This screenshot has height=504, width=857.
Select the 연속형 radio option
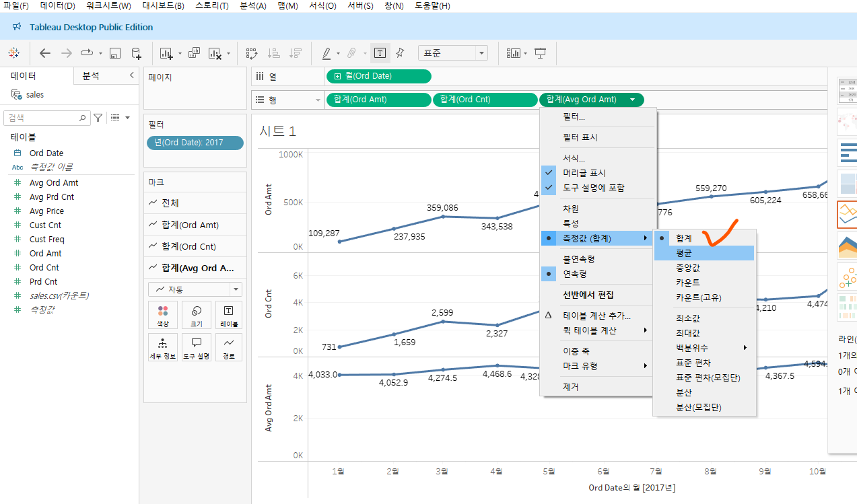tap(598, 274)
